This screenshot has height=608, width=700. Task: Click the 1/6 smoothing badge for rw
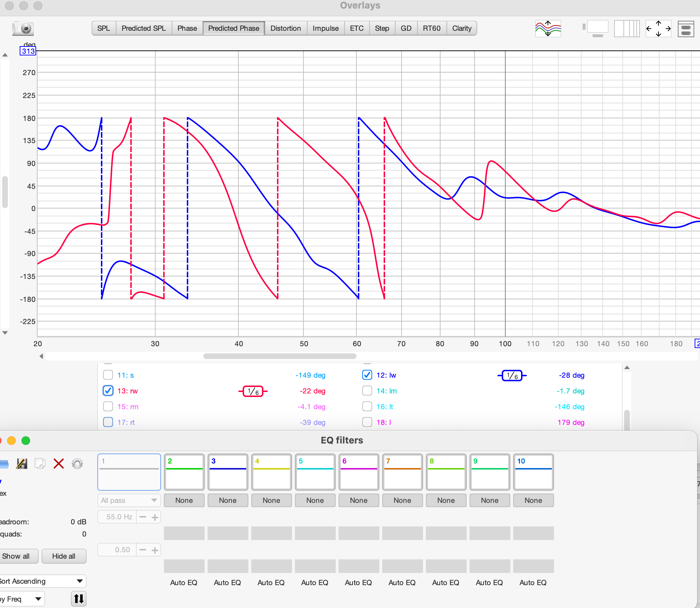coord(253,391)
